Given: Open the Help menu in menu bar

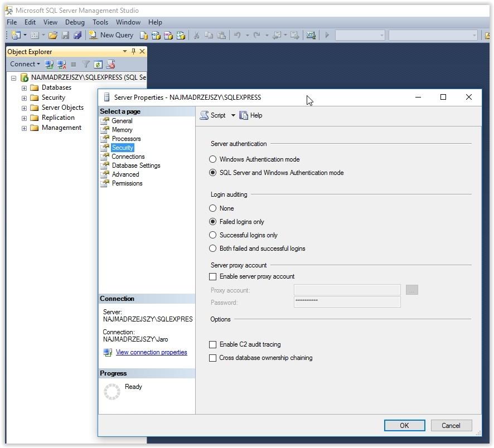Looking at the screenshot, I should click(155, 22).
